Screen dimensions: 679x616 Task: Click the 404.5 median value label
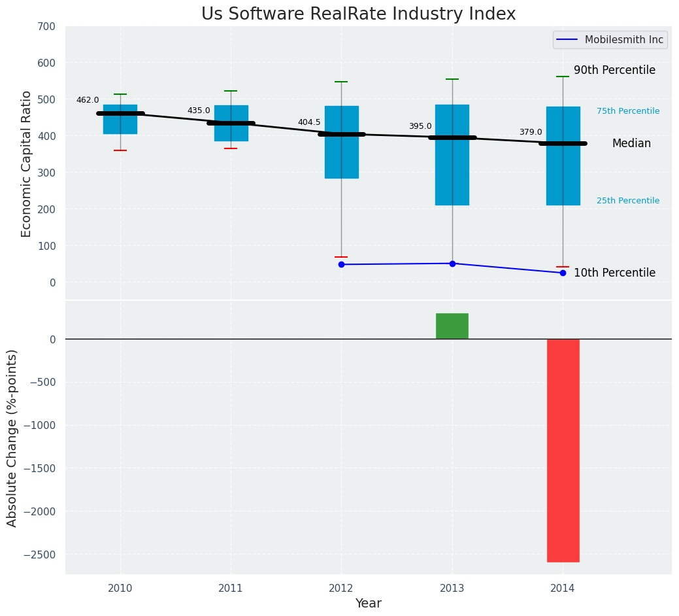pos(309,122)
